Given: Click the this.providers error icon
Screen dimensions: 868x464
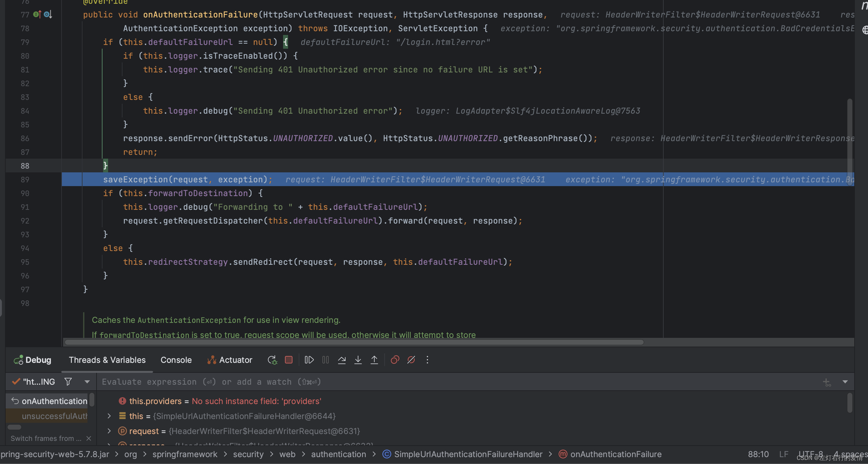Looking at the screenshot, I should [x=122, y=401].
